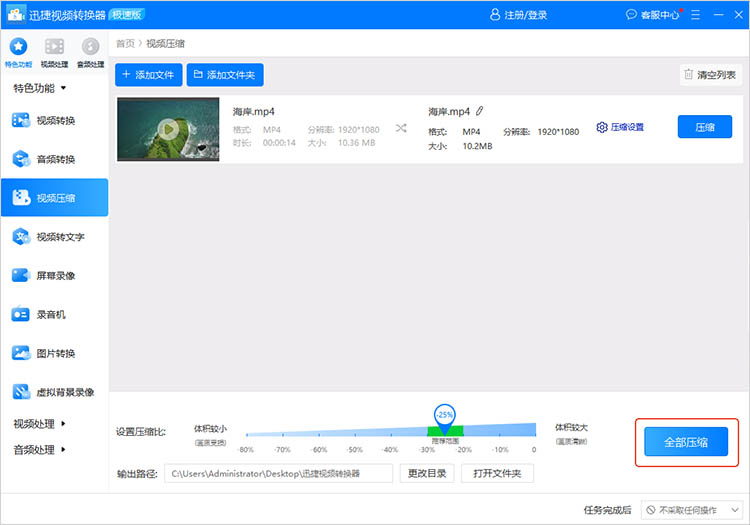
Task: Select the 特色功能 star icon tab
Action: 18,53
